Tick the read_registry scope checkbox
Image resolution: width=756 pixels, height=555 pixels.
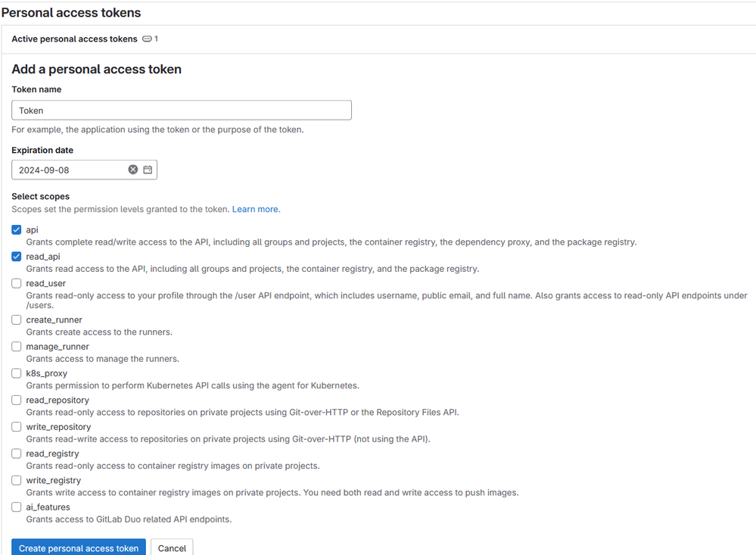(x=17, y=454)
